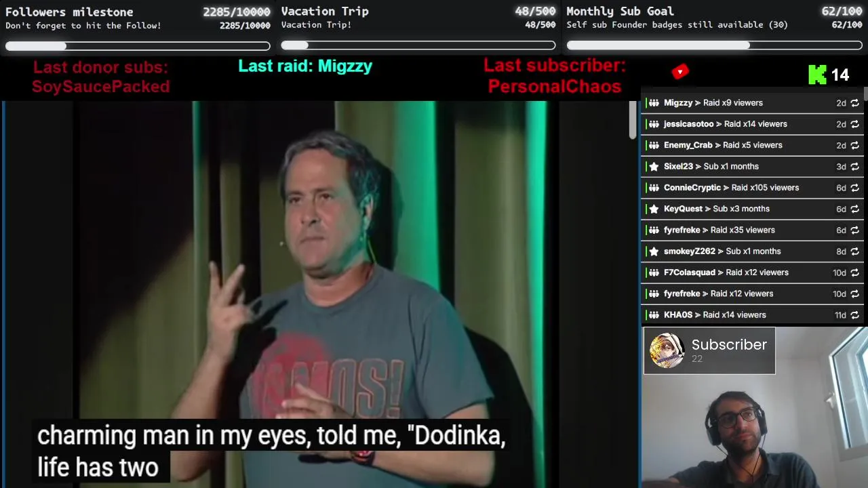Click the PersonalChaos subscriber name
The height and width of the screenshot is (488, 868).
(x=555, y=87)
